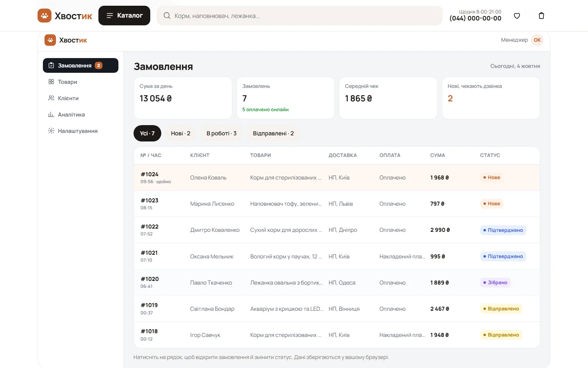Click the OK manager avatar
Viewport: 588px width, 368px height.
[537, 40]
